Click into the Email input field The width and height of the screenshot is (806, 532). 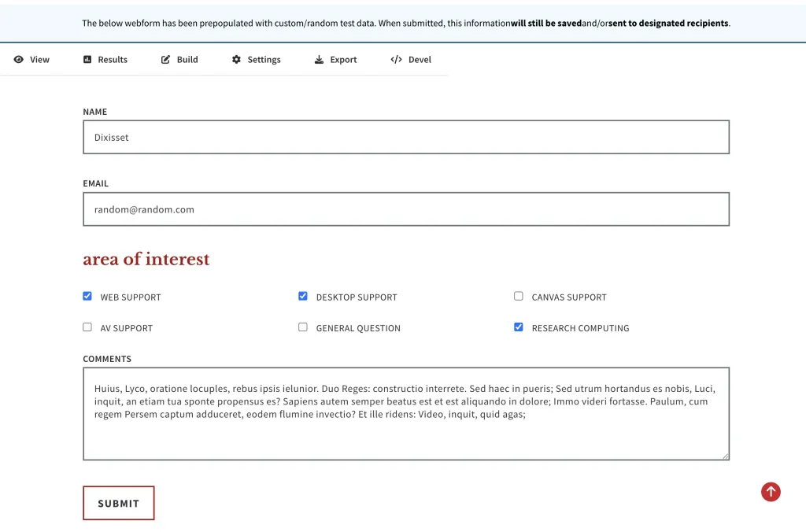(406, 209)
